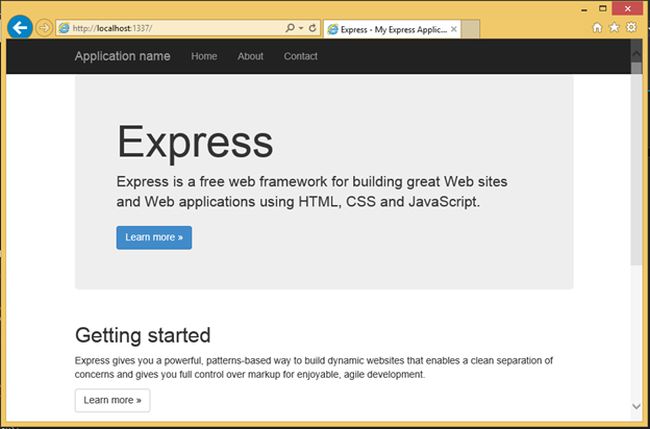The width and height of the screenshot is (650, 429).
Task: Click the vertical scrollbar thumb
Action: click(636, 164)
